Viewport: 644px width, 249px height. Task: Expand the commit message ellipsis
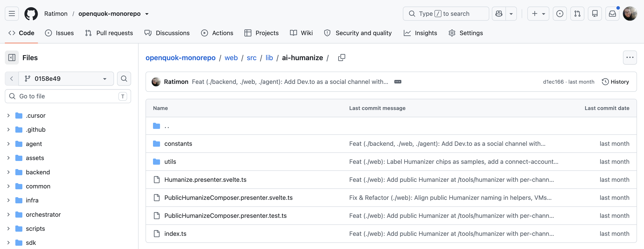tap(398, 82)
